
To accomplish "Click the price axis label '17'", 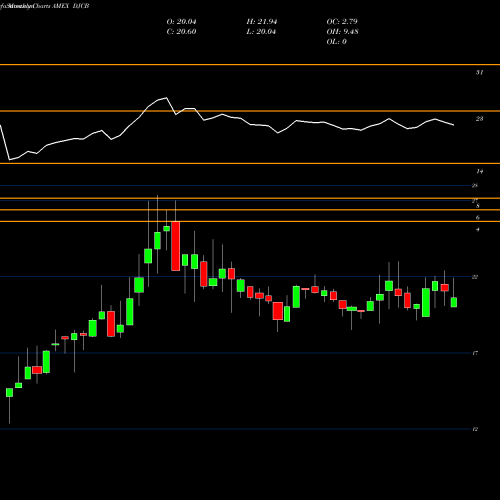I will tap(475, 353).
